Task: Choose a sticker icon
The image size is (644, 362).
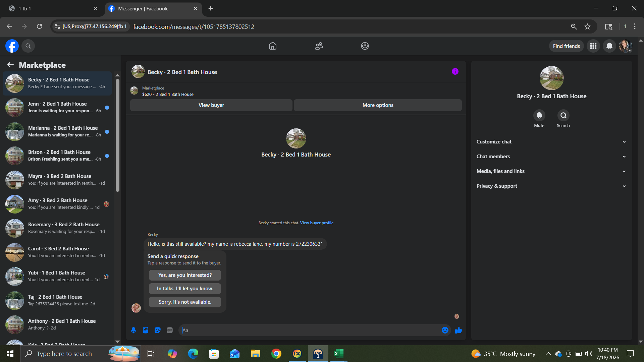Action: point(158,330)
